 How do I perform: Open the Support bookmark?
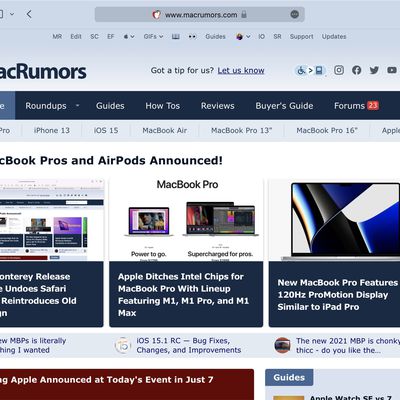(301, 37)
